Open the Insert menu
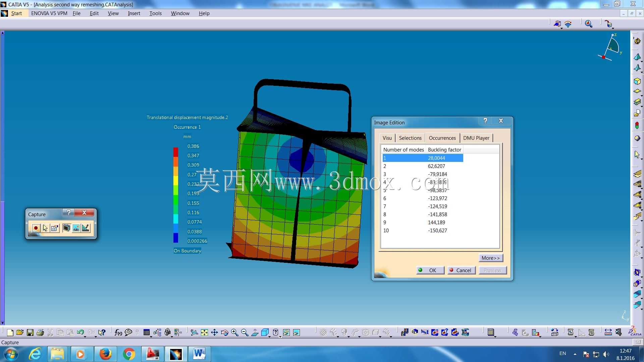The width and height of the screenshot is (644, 362). (x=134, y=13)
